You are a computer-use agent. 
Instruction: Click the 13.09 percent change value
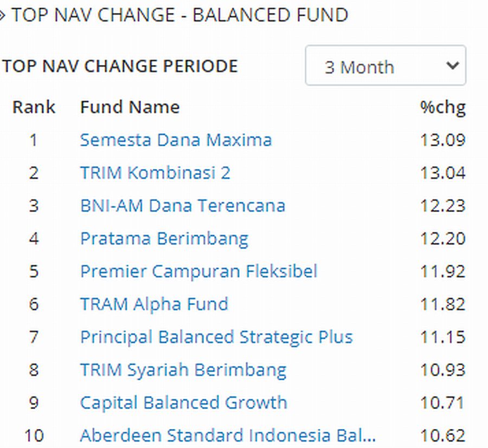[442, 140]
